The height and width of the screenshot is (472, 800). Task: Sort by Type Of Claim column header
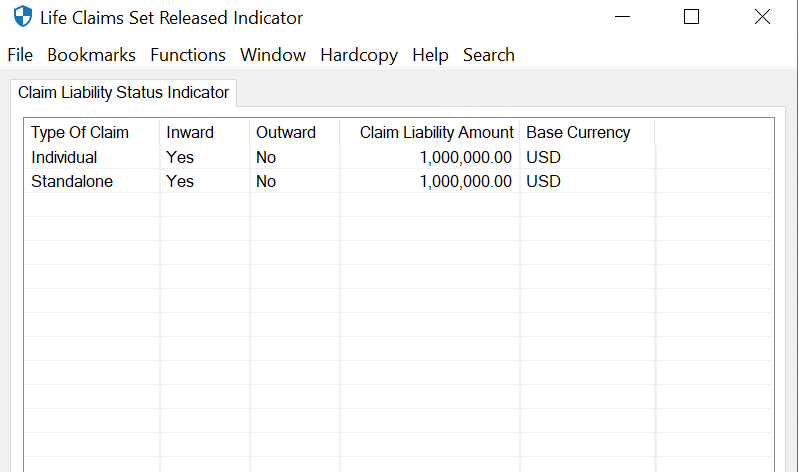point(80,132)
